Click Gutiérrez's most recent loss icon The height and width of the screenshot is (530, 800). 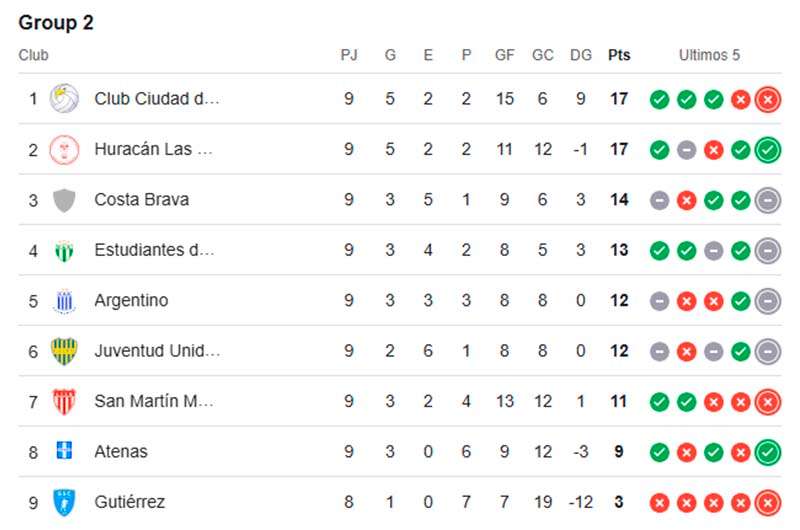coord(768,502)
